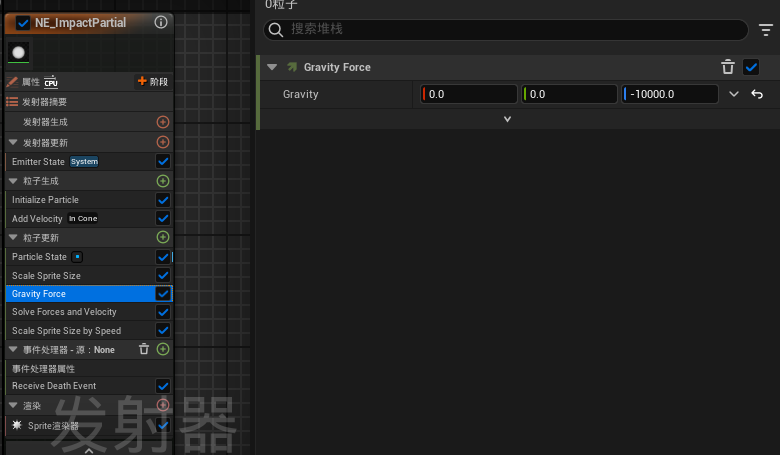
Task: Expand advanced options below Gravity
Action: pos(507,119)
